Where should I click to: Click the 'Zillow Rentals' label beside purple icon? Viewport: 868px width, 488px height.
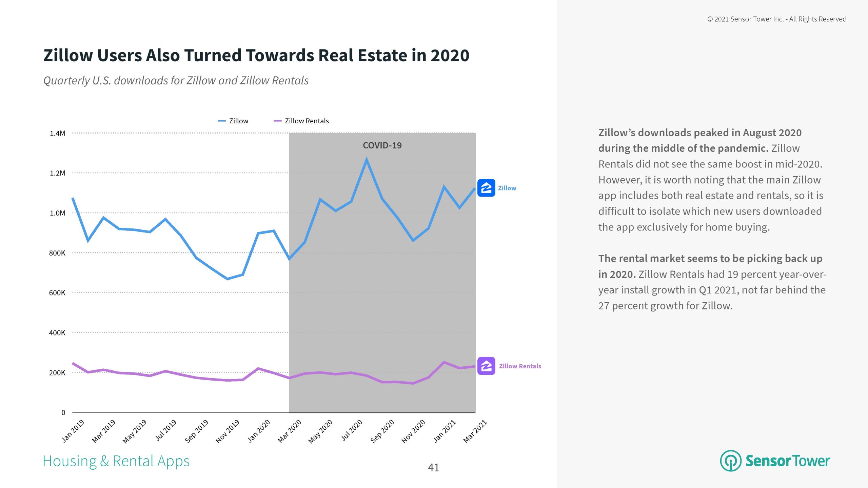pyautogui.click(x=520, y=366)
